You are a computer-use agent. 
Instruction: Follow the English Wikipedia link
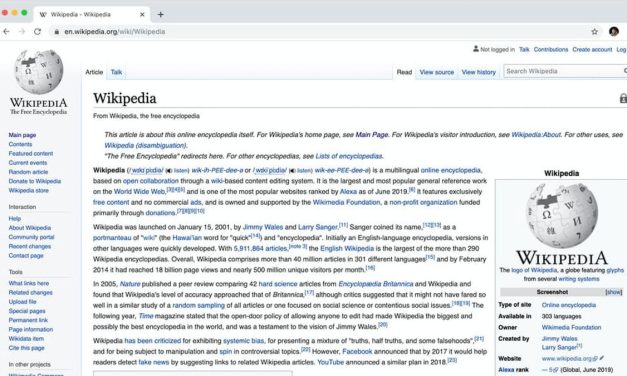click(347, 248)
